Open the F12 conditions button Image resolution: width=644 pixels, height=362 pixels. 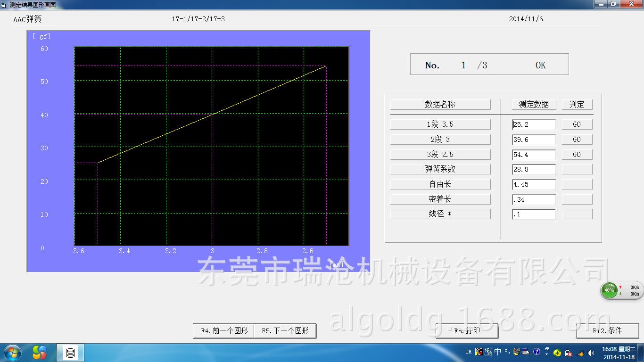pyautogui.click(x=607, y=331)
